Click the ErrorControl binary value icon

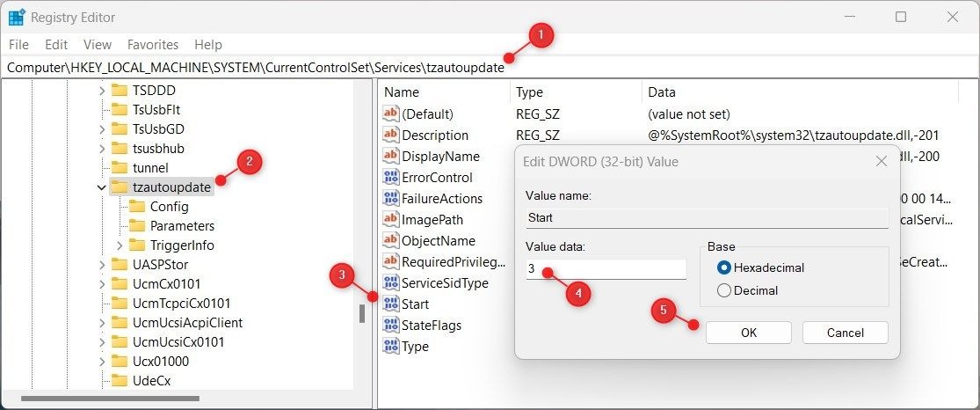[x=390, y=177]
